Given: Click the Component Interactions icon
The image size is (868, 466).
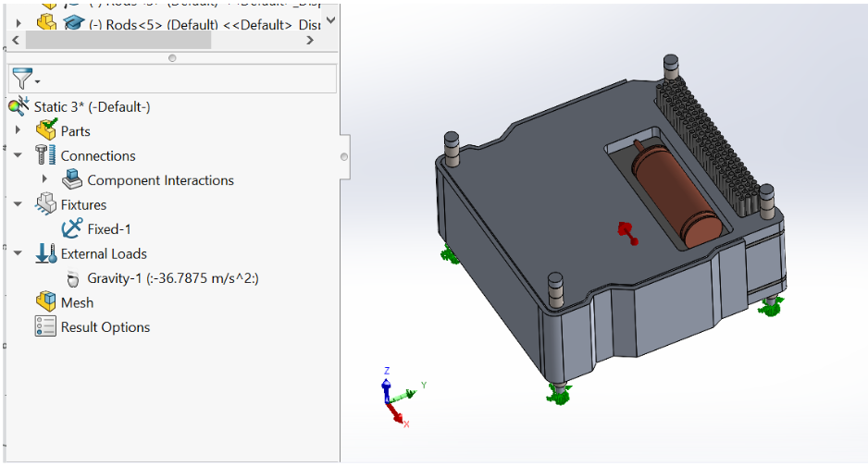Looking at the screenshot, I should coord(72,179).
